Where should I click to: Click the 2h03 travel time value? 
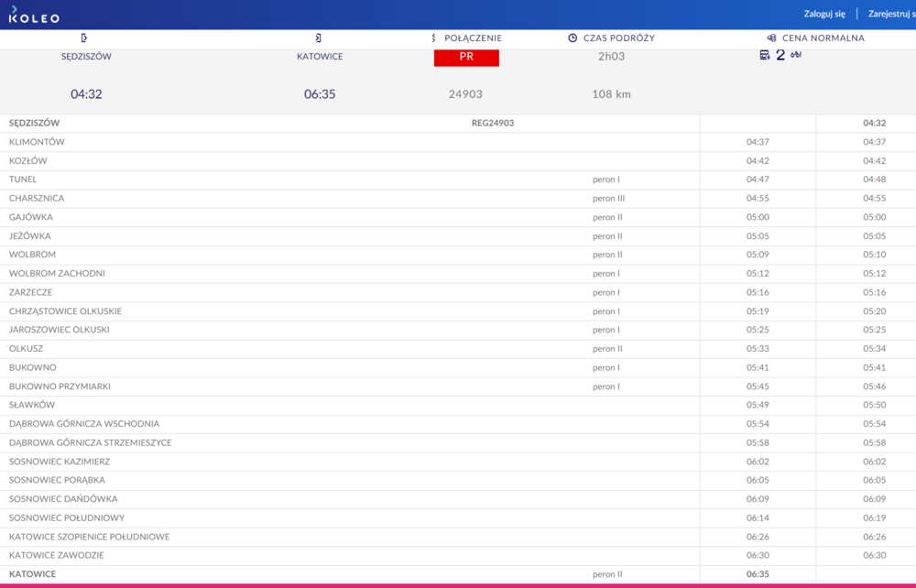coord(611,56)
